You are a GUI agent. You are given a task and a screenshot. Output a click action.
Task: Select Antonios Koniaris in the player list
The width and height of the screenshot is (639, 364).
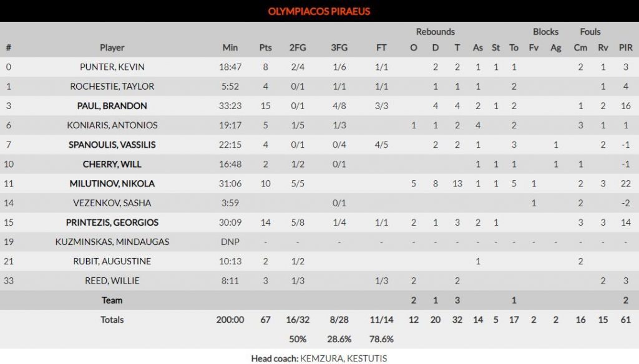[112, 125]
